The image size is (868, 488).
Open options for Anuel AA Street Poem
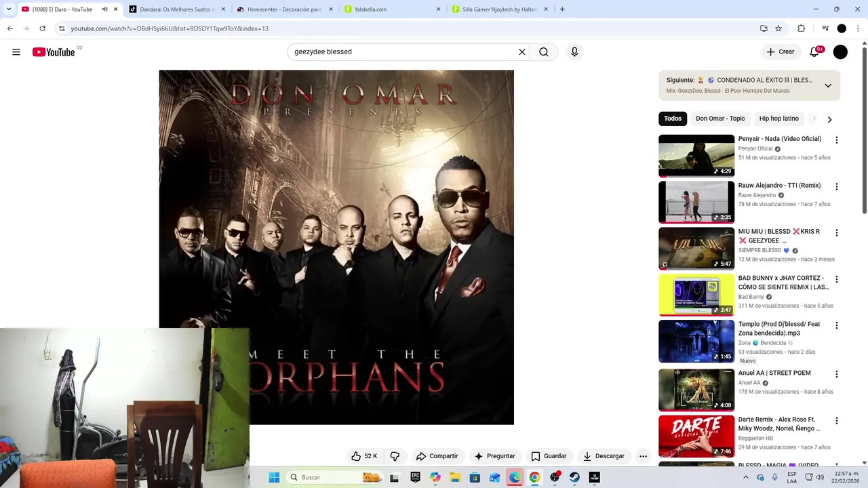(x=836, y=374)
